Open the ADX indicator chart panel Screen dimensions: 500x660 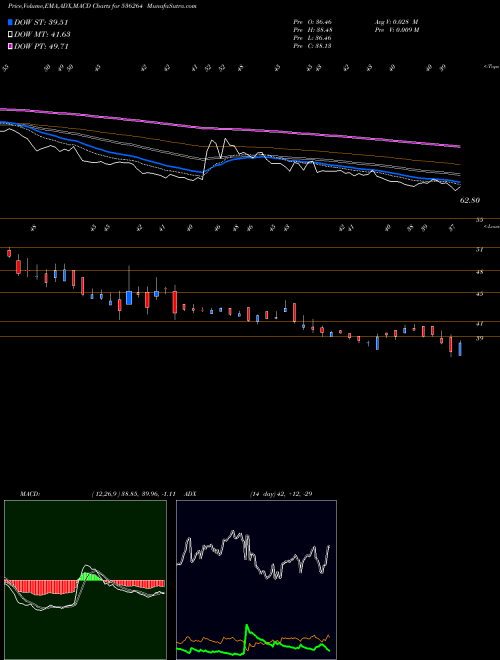[x=256, y=580]
